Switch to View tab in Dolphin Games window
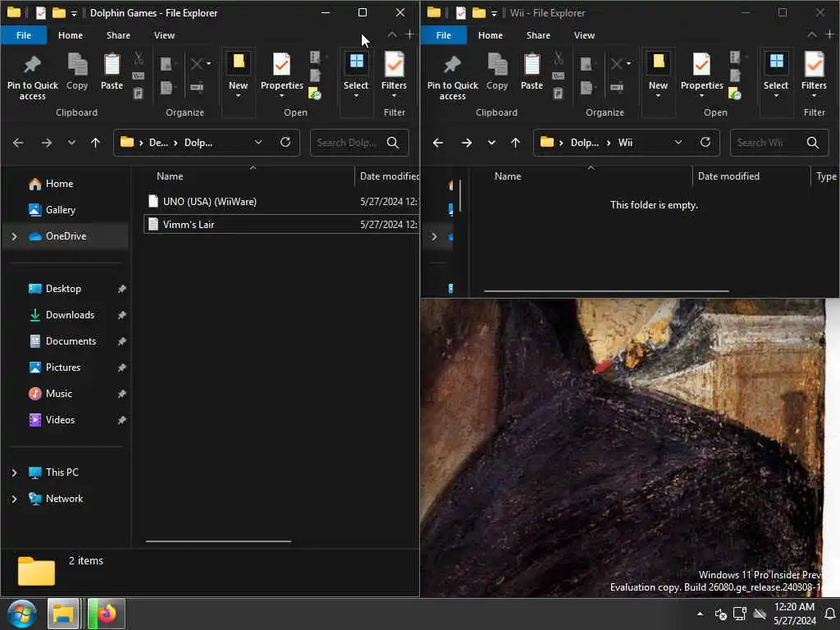 click(164, 35)
